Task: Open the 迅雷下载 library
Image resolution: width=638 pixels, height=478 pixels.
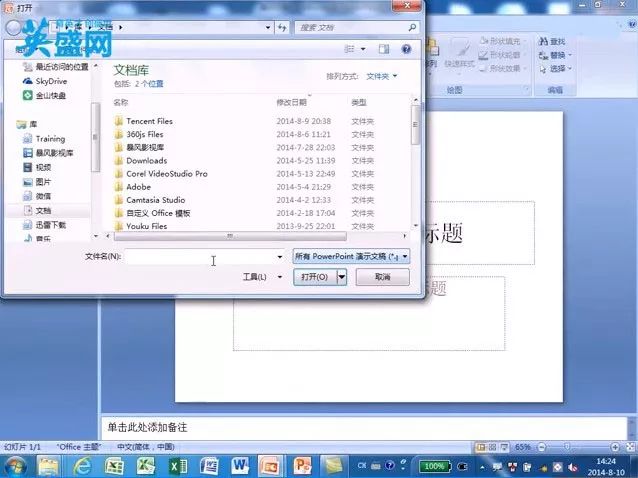Action: pyautogui.click(x=50, y=225)
